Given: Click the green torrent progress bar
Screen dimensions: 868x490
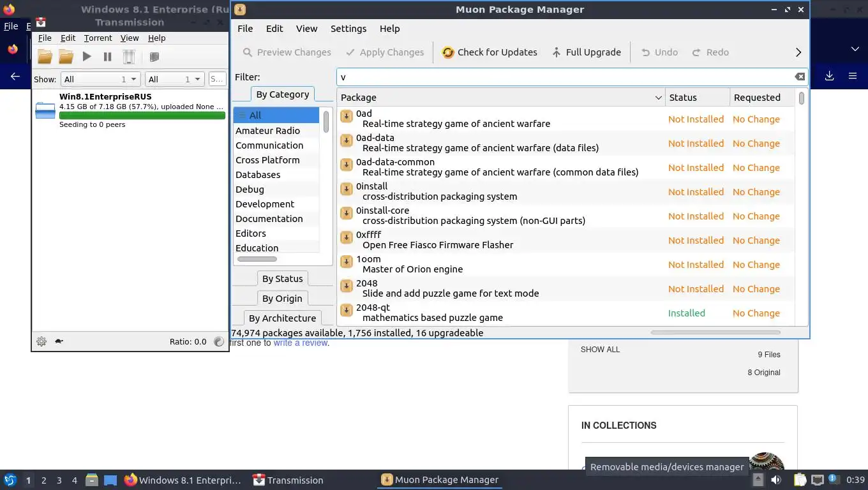Looking at the screenshot, I should point(142,115).
